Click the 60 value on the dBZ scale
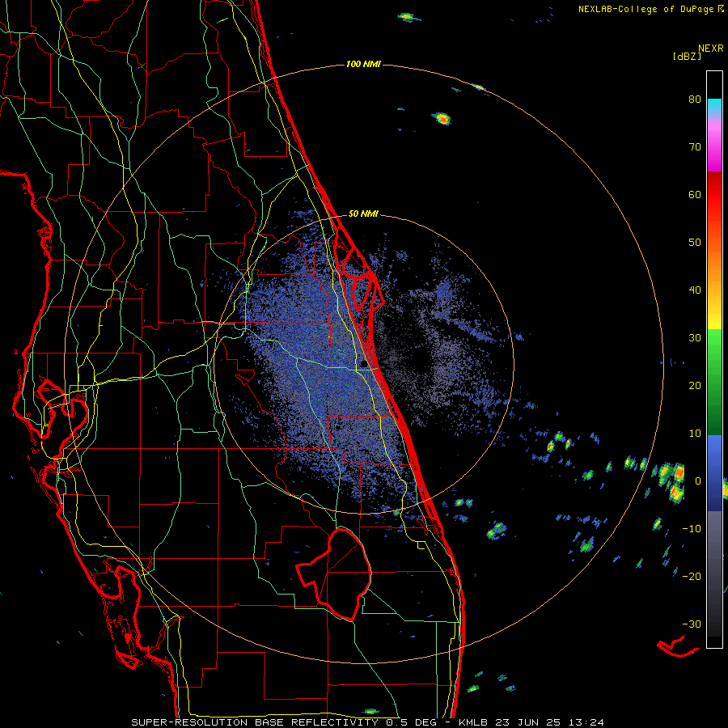Viewport: 728px width, 728px height. (695, 194)
